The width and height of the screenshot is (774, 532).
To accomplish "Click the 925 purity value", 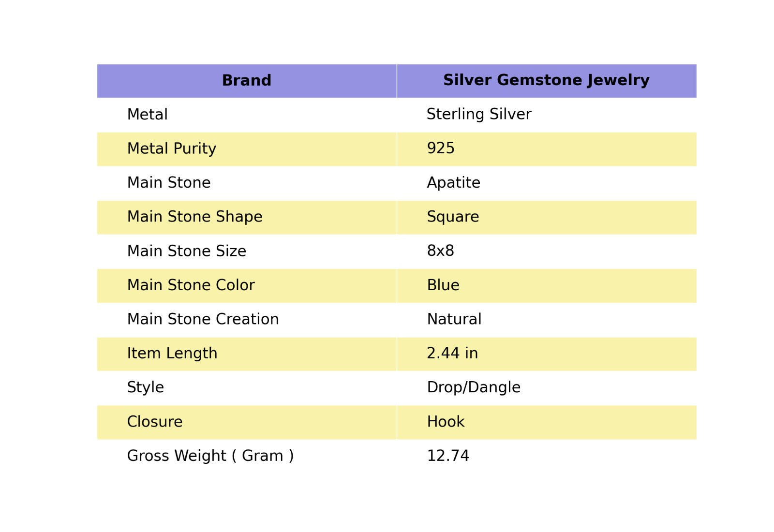I will click(441, 148).
